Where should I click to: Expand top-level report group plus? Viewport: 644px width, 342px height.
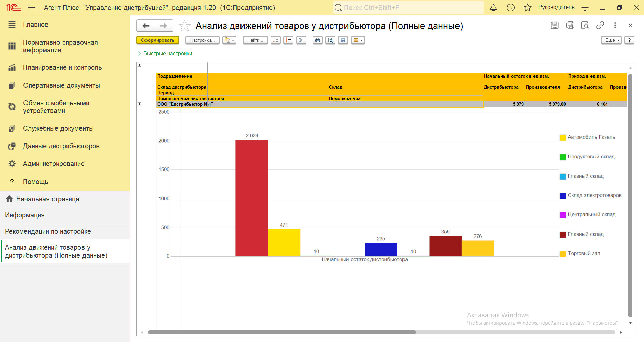[x=140, y=65]
